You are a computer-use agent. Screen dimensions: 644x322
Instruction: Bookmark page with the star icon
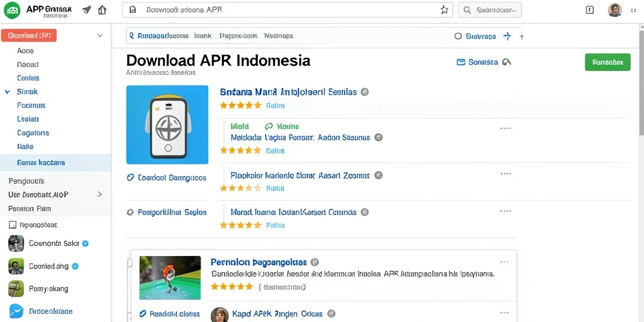(444, 10)
